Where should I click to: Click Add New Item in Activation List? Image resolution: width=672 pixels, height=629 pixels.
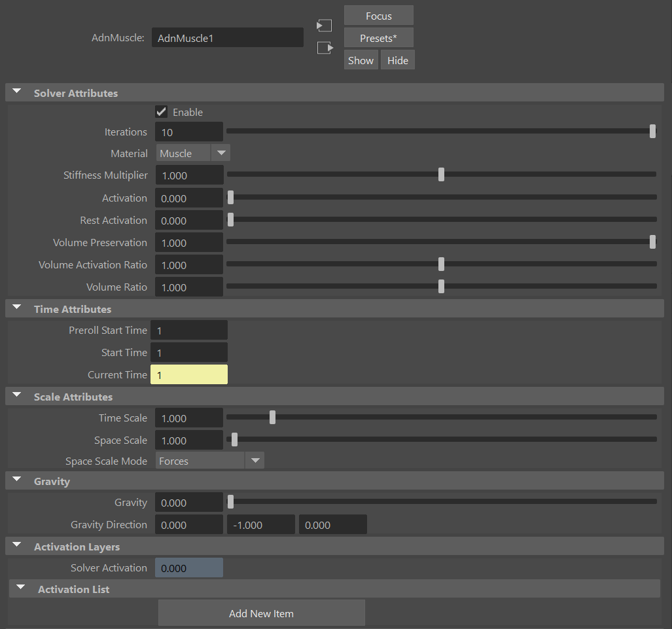pos(261,613)
